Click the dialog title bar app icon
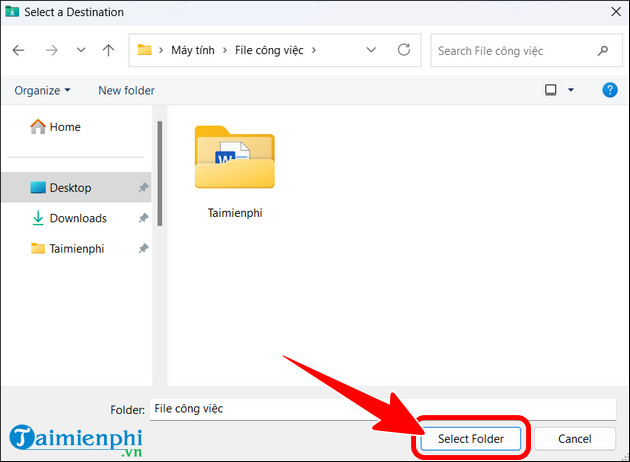 pyautogui.click(x=12, y=12)
